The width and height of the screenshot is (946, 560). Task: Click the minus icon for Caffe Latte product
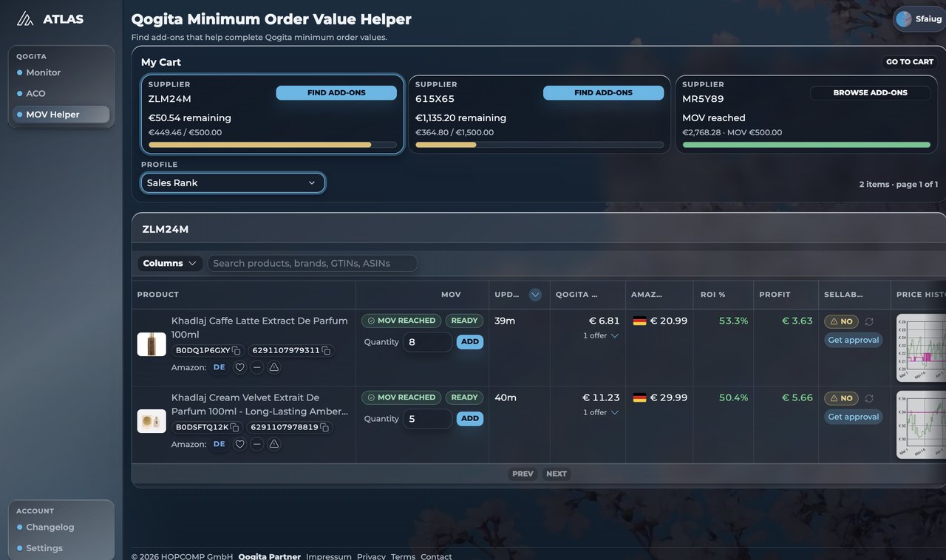tap(256, 367)
